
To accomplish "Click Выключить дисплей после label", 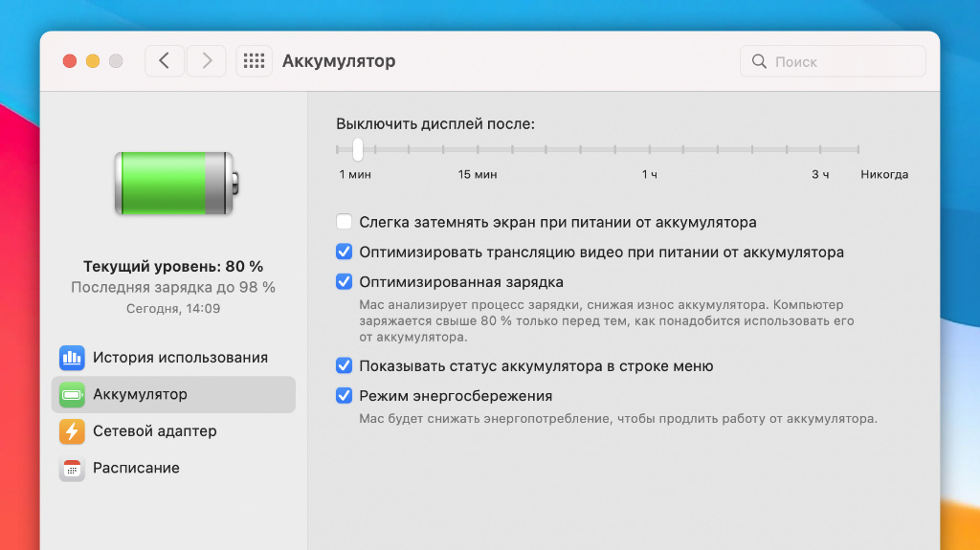I will [435, 123].
